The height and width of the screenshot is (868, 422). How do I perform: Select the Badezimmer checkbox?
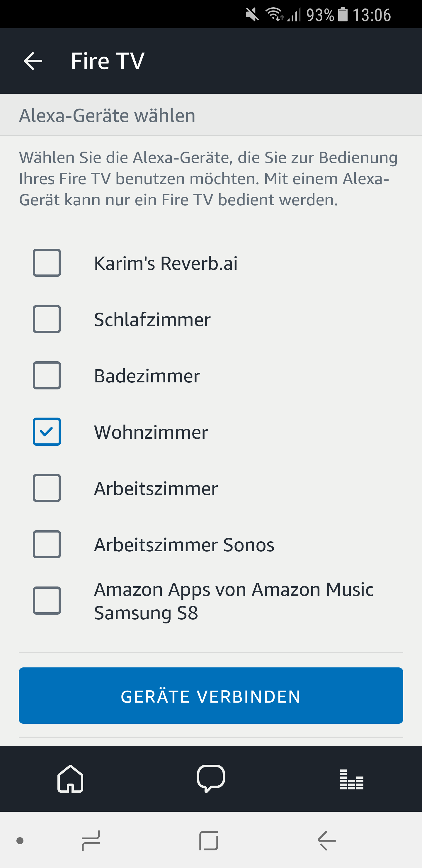pyautogui.click(x=47, y=375)
